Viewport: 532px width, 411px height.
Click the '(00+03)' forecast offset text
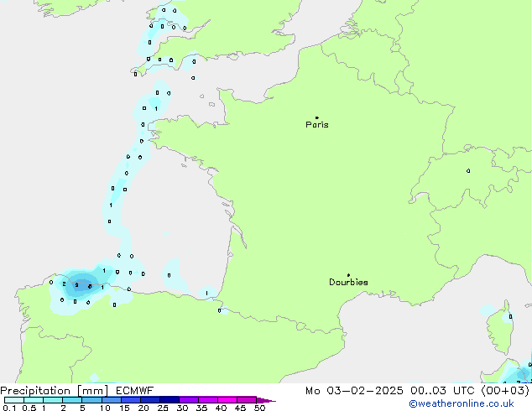coord(505,391)
